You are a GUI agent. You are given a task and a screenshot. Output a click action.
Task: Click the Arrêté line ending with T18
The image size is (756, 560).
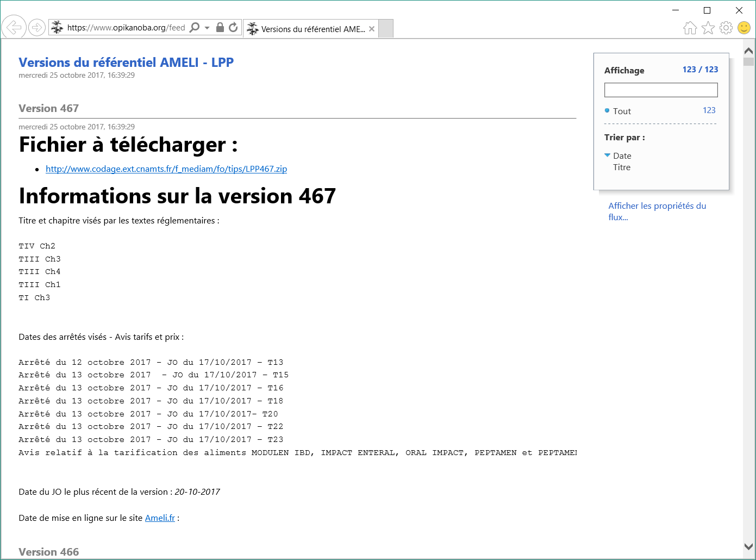point(151,401)
